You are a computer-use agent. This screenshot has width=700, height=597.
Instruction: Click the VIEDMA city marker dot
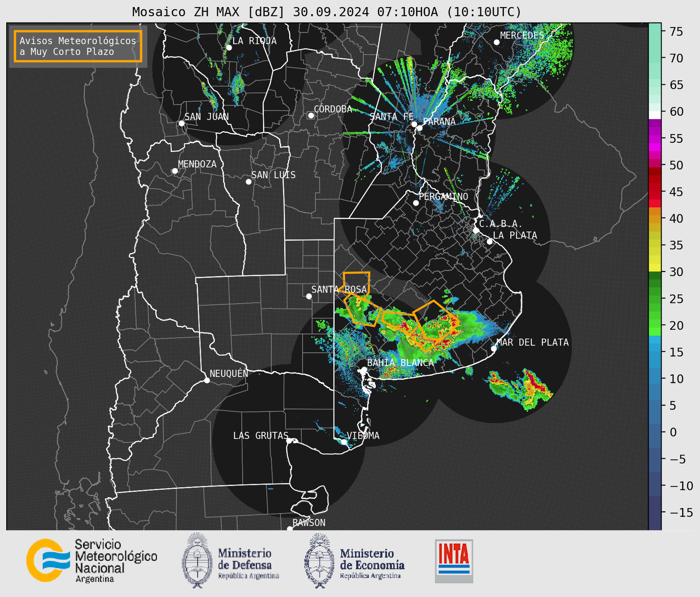[344, 442]
